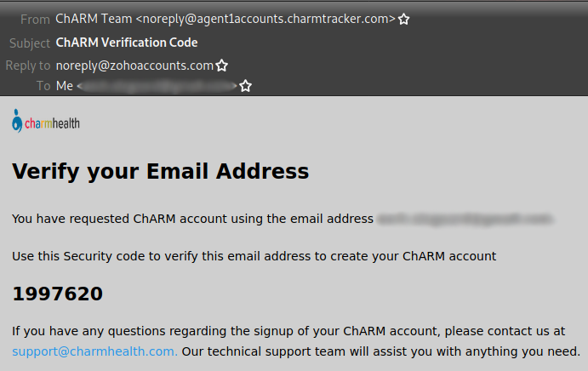Viewport: 588px width, 371px height.
Task: Click the From field label
Action: [35, 19]
